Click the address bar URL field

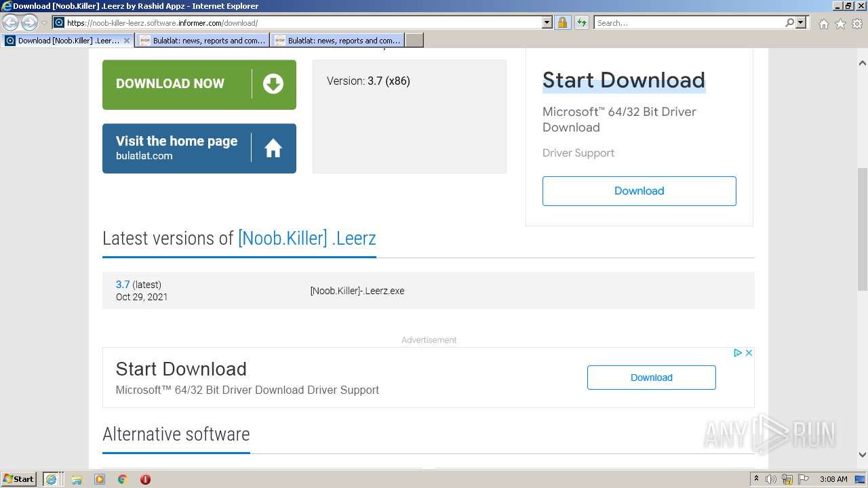point(302,23)
